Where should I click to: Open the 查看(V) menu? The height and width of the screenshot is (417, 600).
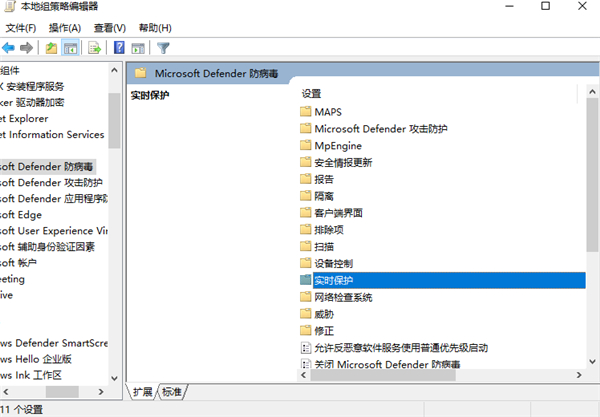click(x=108, y=27)
